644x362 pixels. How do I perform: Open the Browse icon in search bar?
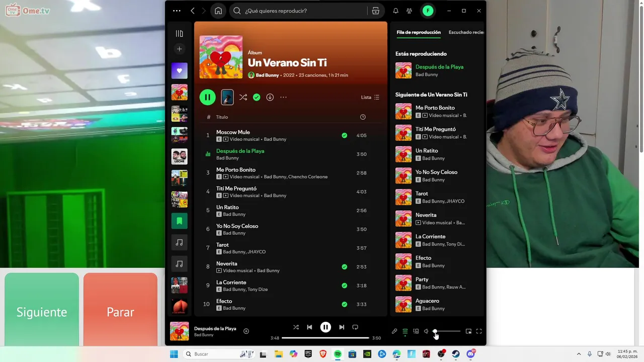pyautogui.click(x=375, y=11)
